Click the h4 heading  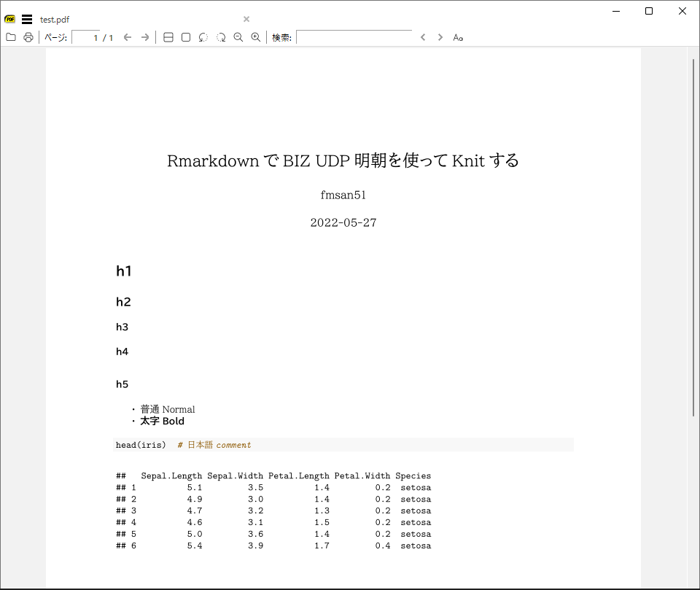pyautogui.click(x=122, y=352)
